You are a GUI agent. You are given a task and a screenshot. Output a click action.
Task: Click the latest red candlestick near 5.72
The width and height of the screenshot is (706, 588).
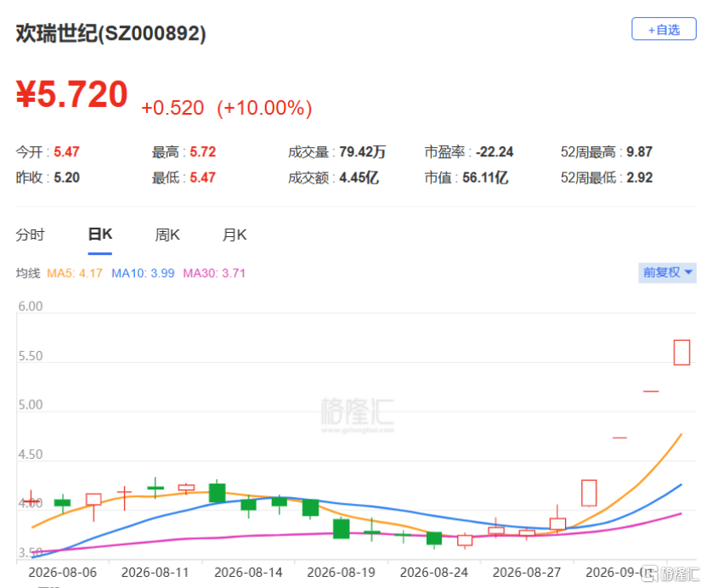[681, 352]
